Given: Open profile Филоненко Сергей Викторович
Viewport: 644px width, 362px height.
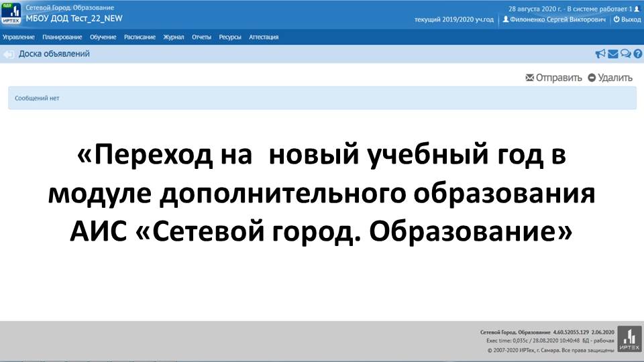Looking at the screenshot, I should 554,19.
